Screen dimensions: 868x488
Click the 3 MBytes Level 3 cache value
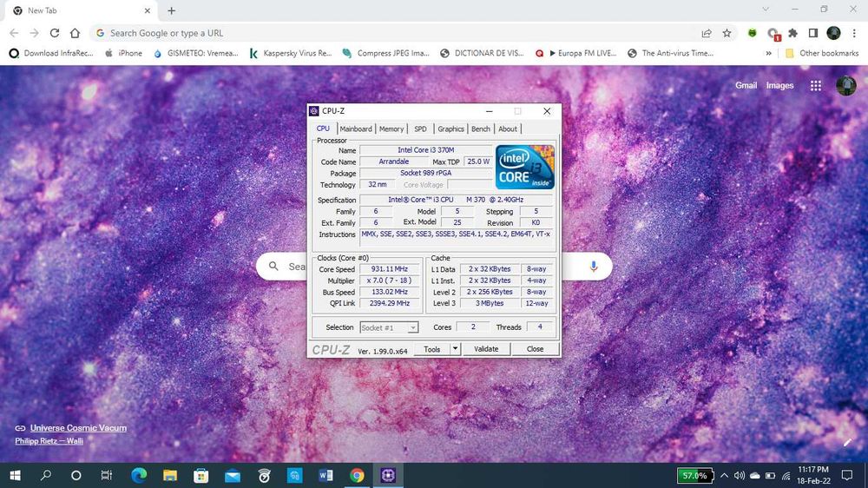(x=490, y=303)
